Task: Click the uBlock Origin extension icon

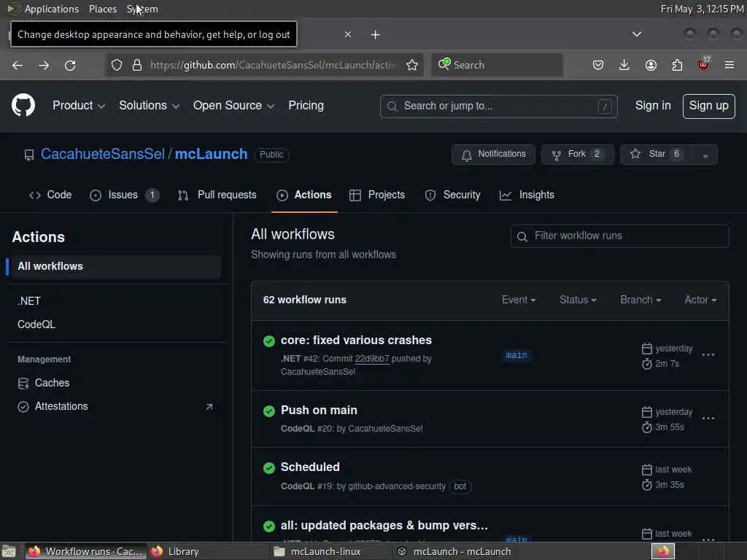Action: (x=703, y=64)
